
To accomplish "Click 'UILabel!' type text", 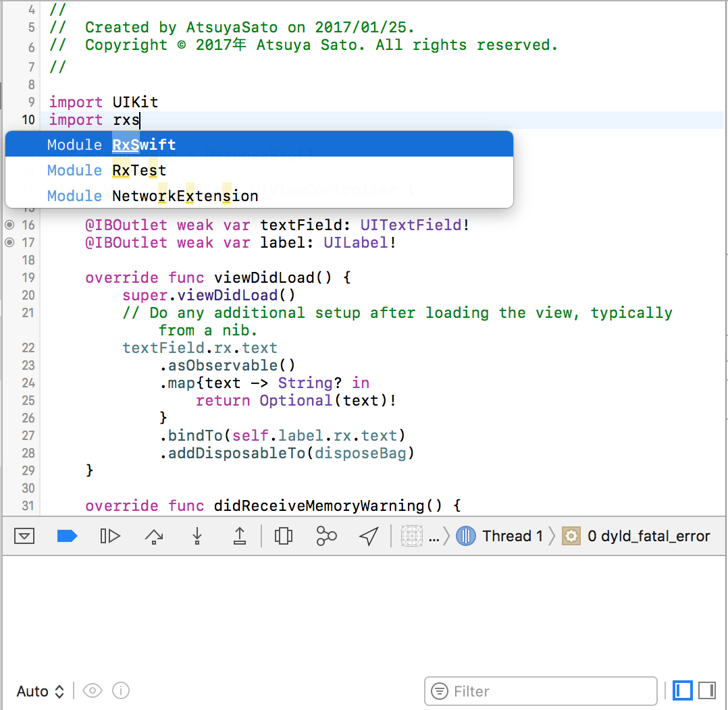I will point(360,243).
